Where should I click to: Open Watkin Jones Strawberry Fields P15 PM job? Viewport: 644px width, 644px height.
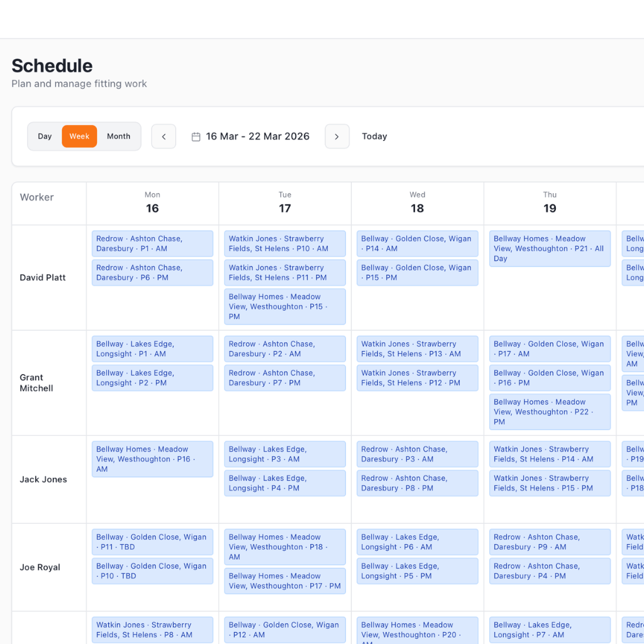(550, 483)
